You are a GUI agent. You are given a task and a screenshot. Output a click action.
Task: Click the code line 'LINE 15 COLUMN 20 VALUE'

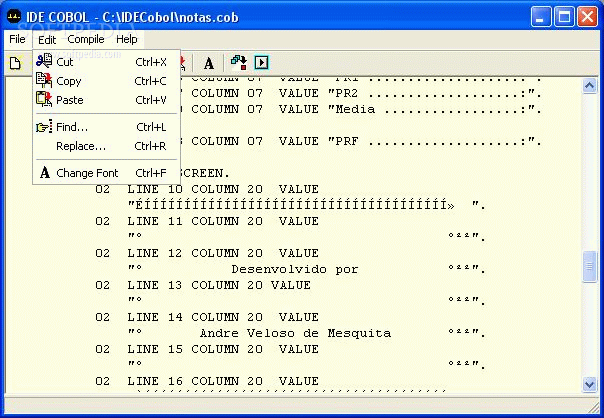(223, 349)
